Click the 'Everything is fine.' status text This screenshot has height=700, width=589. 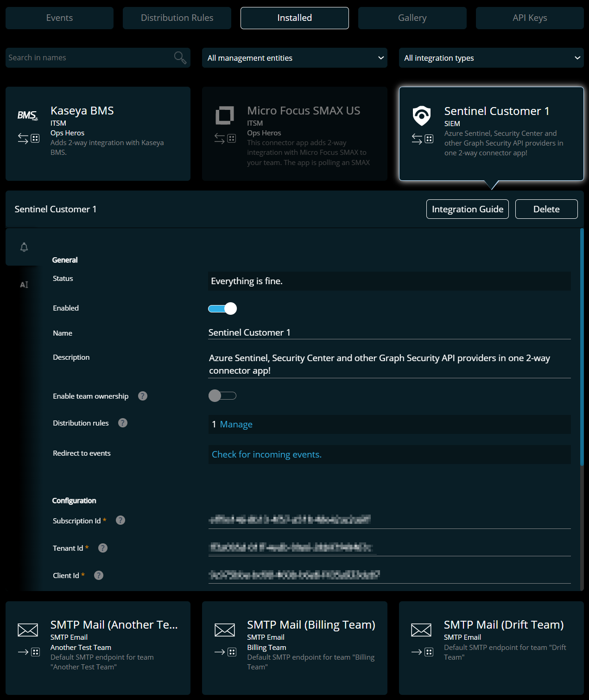tap(247, 281)
